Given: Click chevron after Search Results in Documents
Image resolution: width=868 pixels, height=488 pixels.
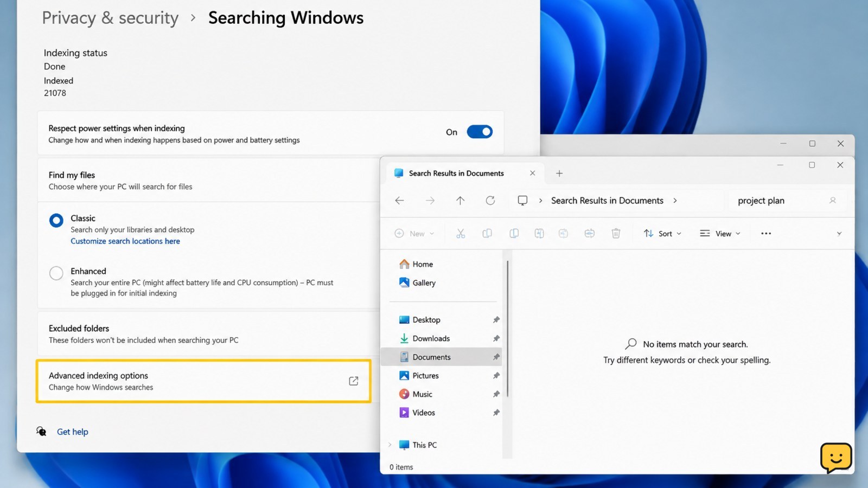Looking at the screenshot, I should coord(675,201).
